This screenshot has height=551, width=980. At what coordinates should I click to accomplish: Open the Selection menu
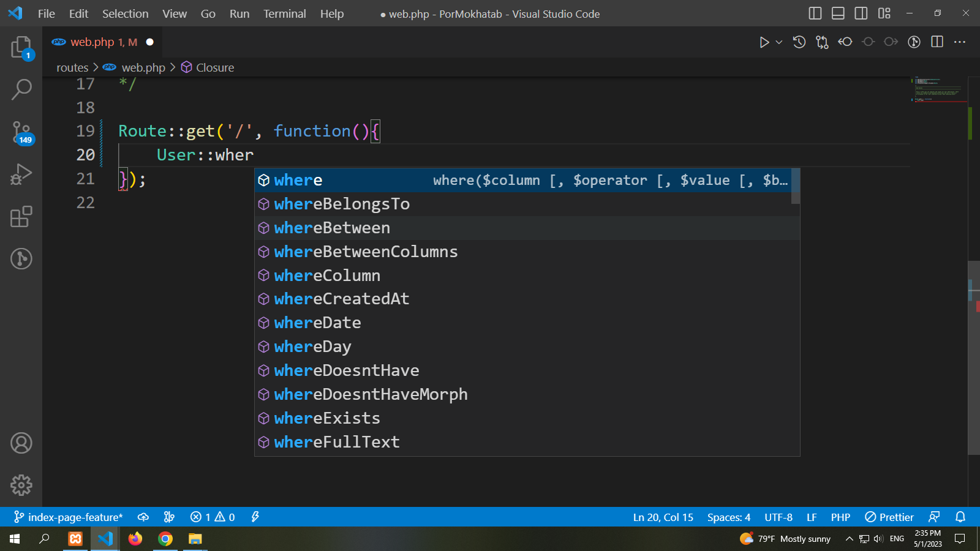click(x=125, y=13)
